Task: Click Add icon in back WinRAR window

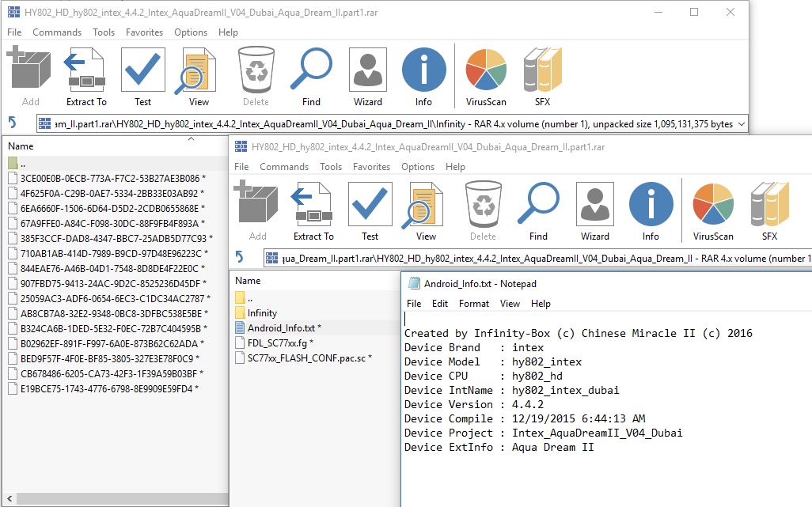Action: (29, 70)
